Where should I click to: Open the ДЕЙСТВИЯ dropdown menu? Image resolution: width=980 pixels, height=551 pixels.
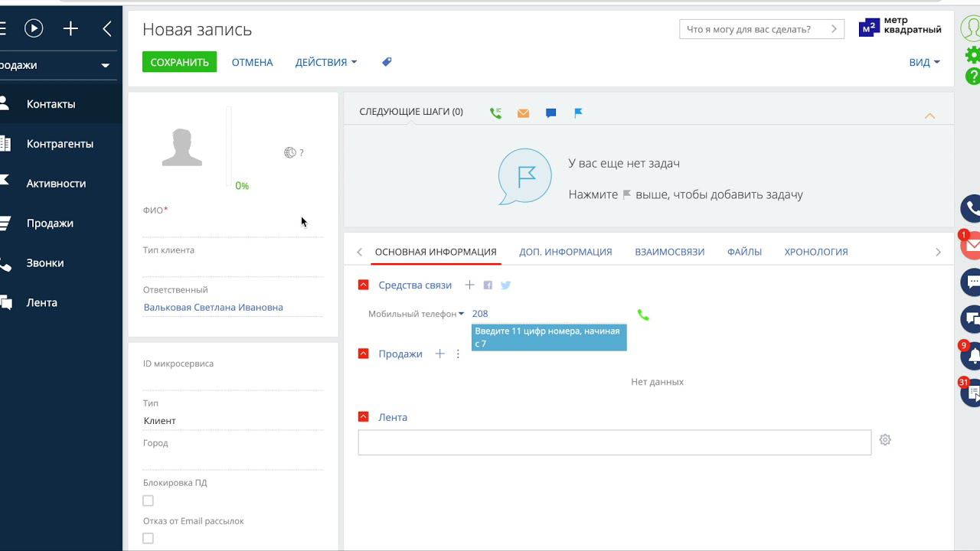point(325,62)
